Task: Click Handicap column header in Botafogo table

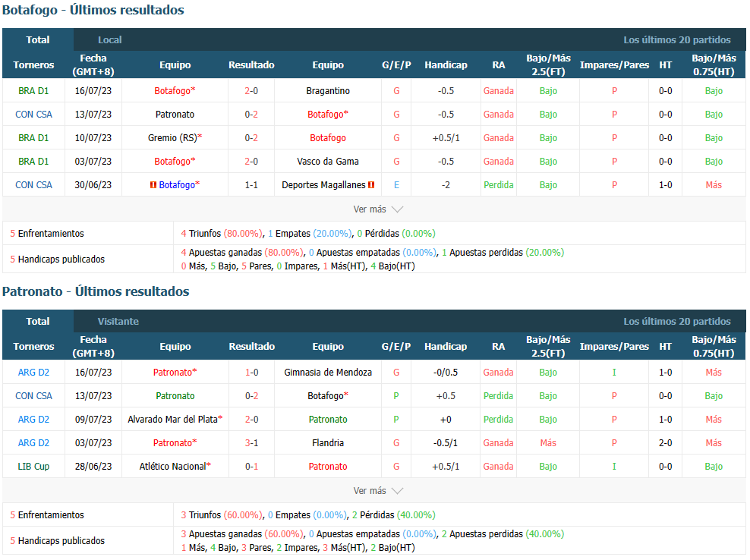Action: (x=446, y=65)
